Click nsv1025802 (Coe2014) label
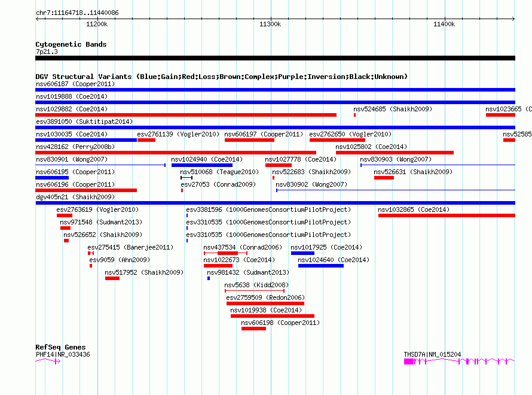This screenshot has height=395, width=532. click(371, 147)
